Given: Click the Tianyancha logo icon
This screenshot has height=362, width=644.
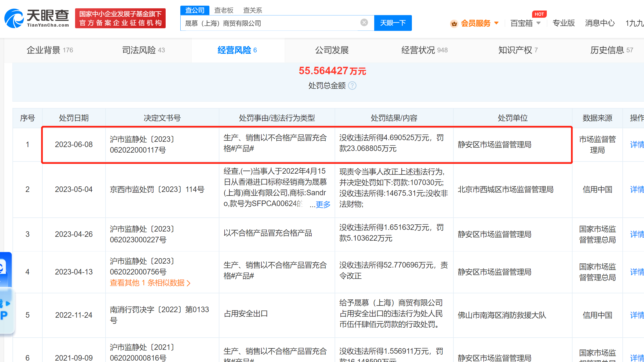Looking at the screenshot, I should click(14, 18).
